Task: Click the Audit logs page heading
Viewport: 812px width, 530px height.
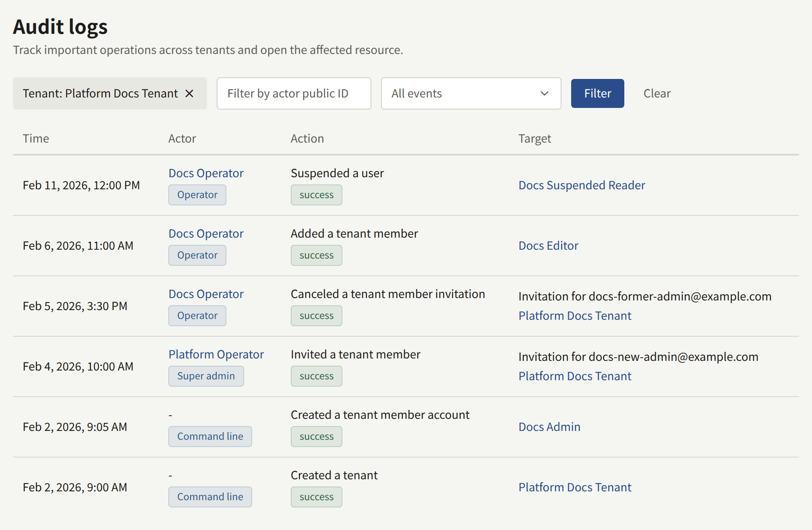Action: 60,27
